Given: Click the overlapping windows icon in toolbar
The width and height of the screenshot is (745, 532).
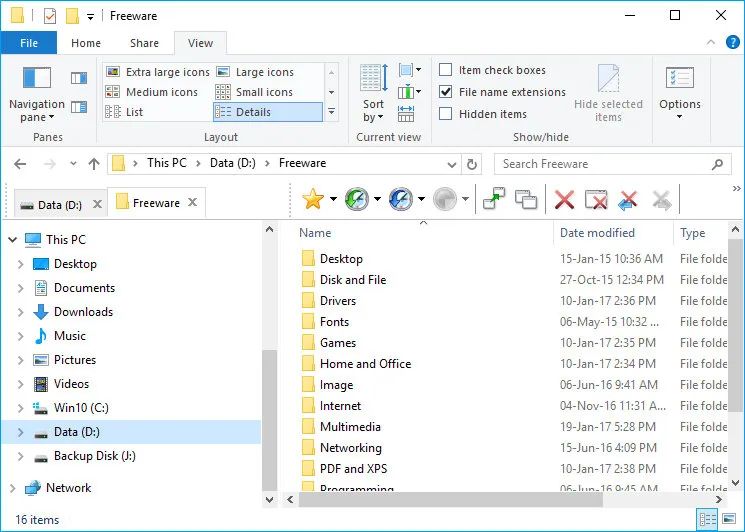Looking at the screenshot, I should pos(526,200).
